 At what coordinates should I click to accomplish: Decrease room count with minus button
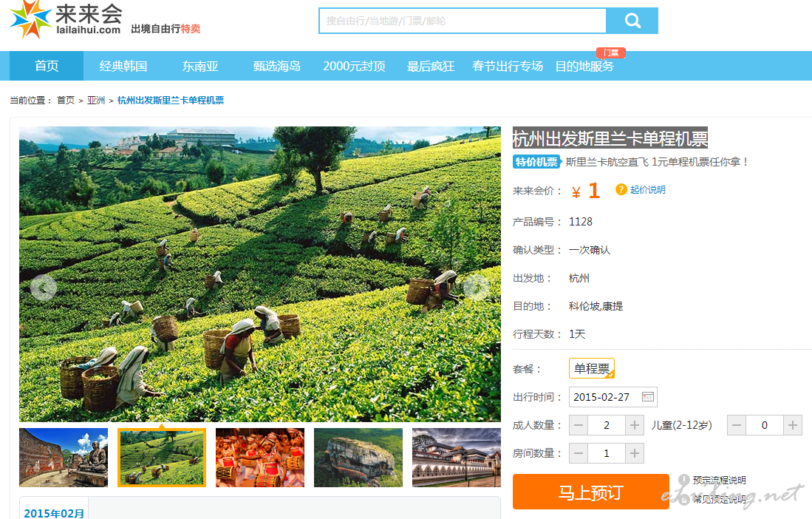coord(579,453)
